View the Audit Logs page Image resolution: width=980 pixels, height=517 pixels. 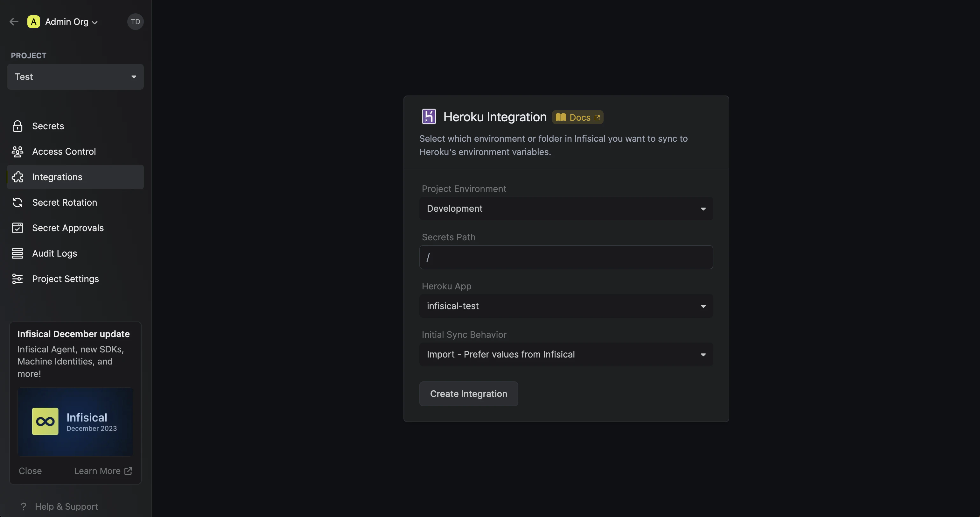point(75,253)
